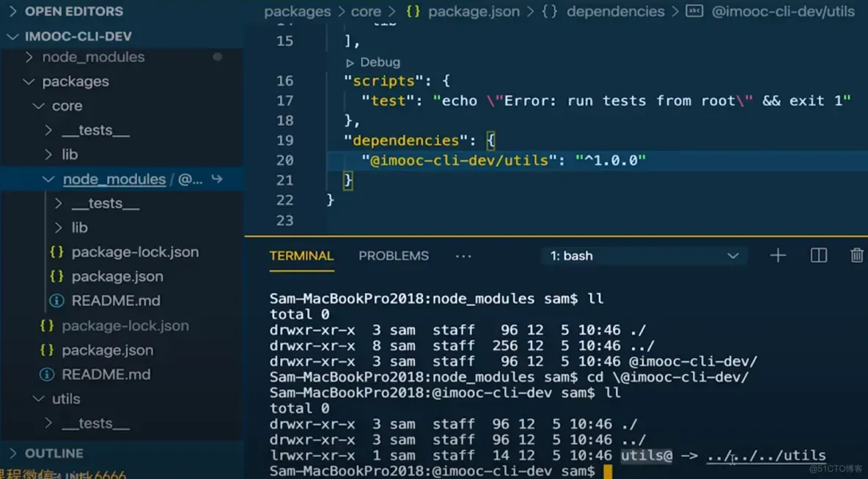Click the info icon of core's README.md

pyautogui.click(x=46, y=374)
